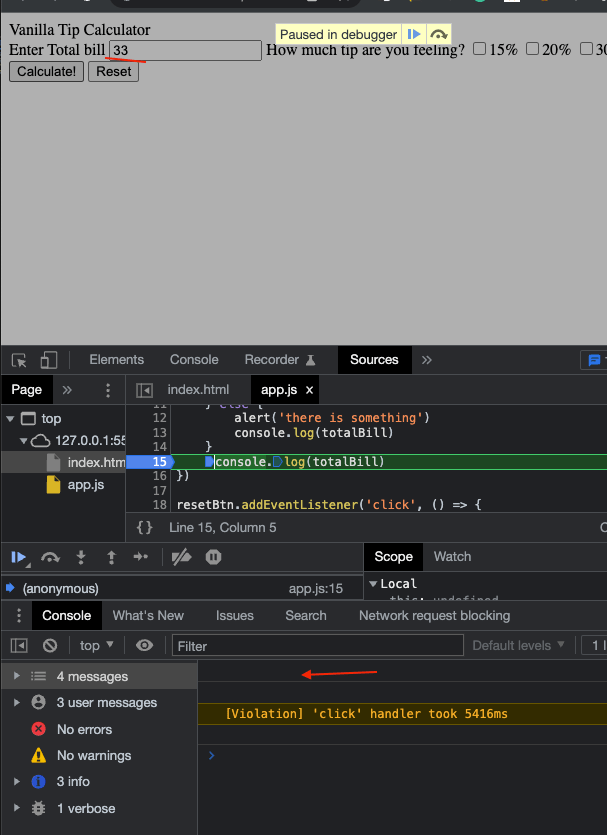Open the issues message counter icon
This screenshot has width=607, height=835.
coord(594,361)
